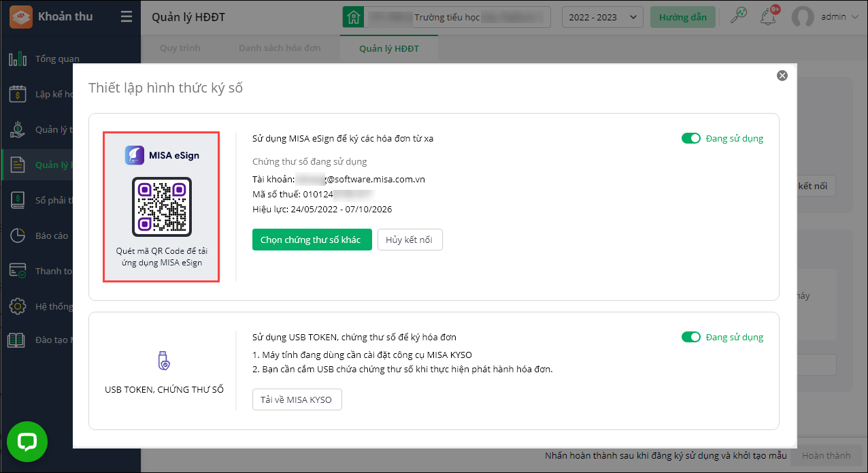Click the Sử dụng USB TOKEN heading
The height and width of the screenshot is (473, 868).
(354, 337)
